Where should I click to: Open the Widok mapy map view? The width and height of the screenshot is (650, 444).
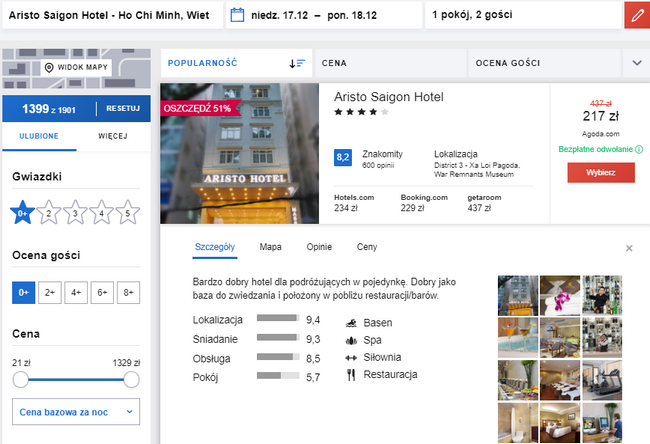pos(76,67)
